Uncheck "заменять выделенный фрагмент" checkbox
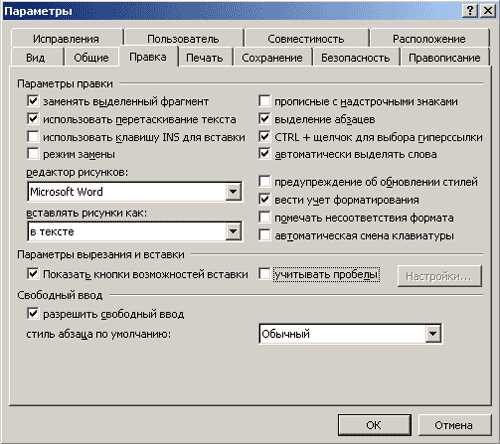The image size is (500, 444). pyautogui.click(x=33, y=100)
